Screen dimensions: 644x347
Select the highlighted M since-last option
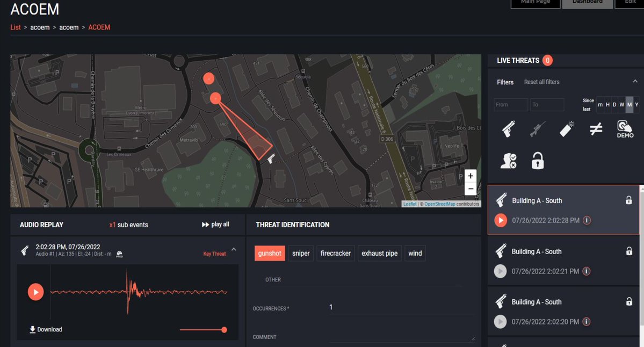pos(629,105)
